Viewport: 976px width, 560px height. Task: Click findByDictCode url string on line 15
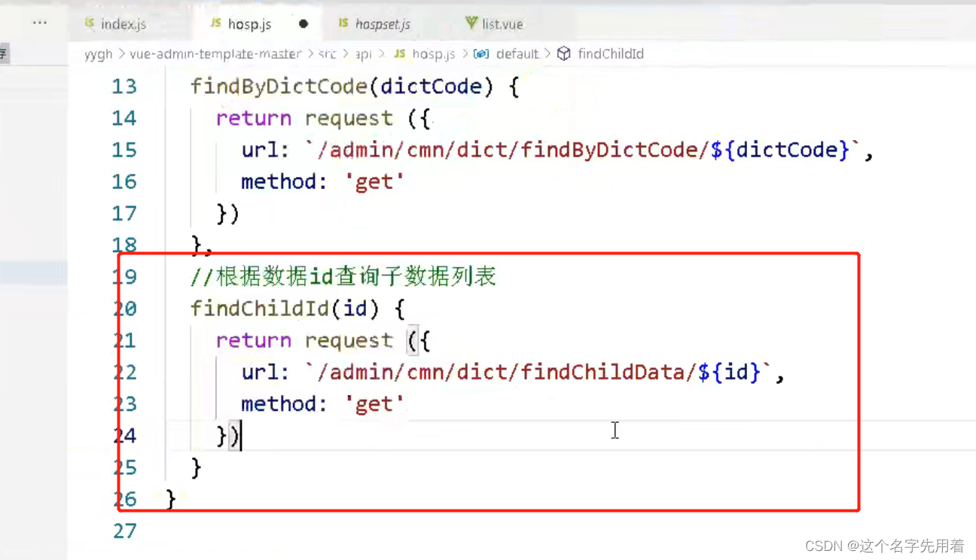(584, 150)
